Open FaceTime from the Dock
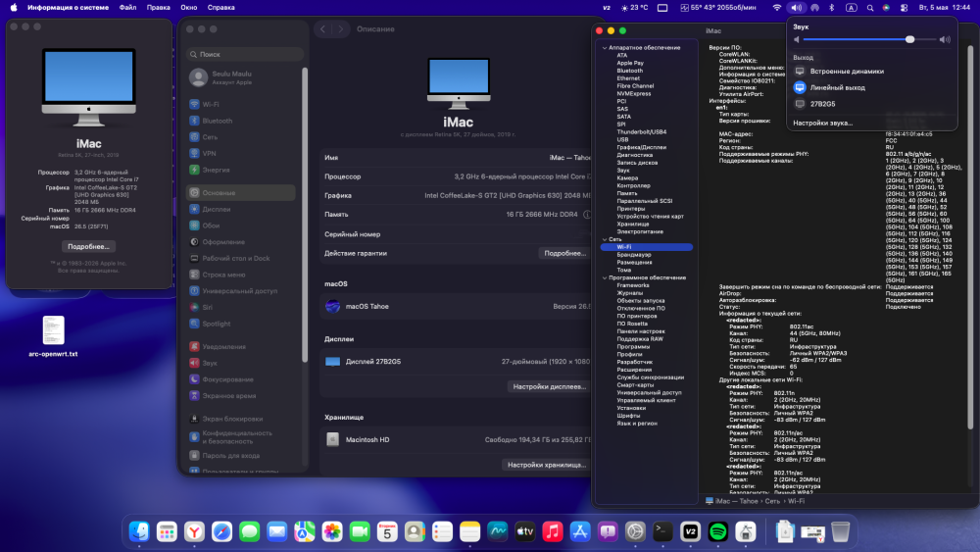The width and height of the screenshot is (980, 552). click(360, 531)
